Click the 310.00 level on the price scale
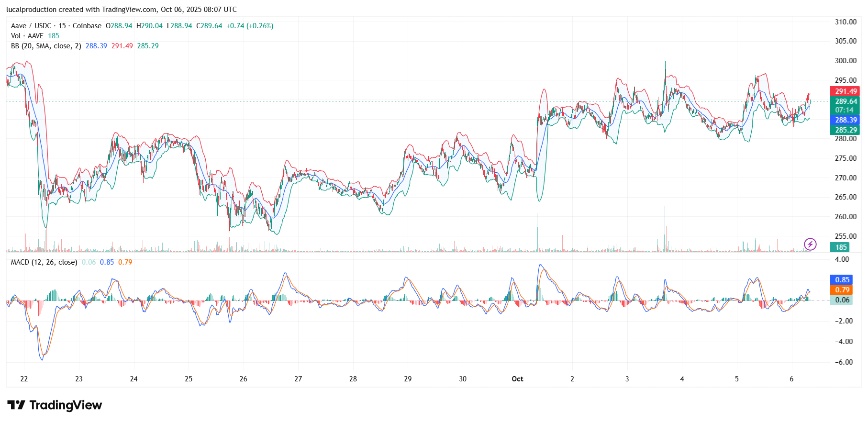The height and width of the screenshot is (423, 868). tap(846, 22)
